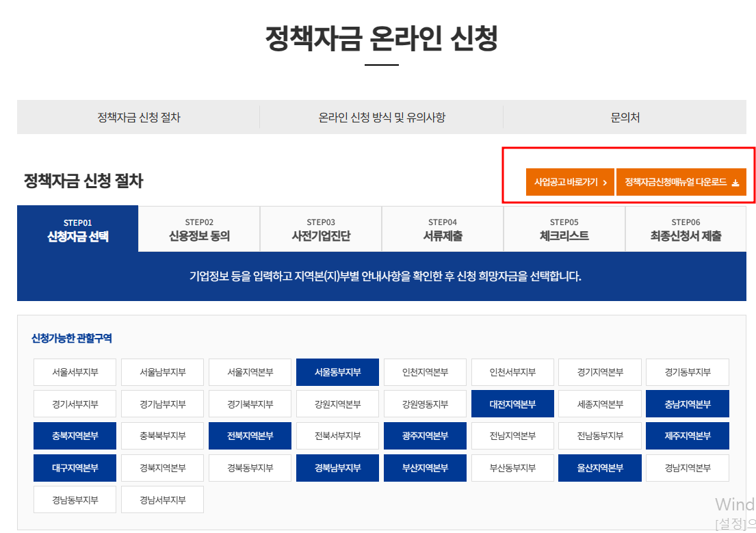Select the 광주지역본부 region

pos(425,436)
